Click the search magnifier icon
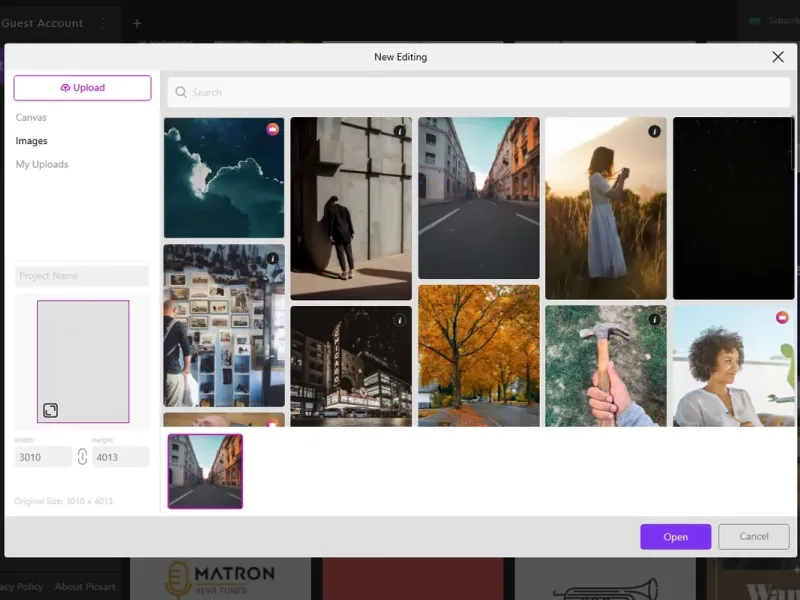 pos(181,92)
